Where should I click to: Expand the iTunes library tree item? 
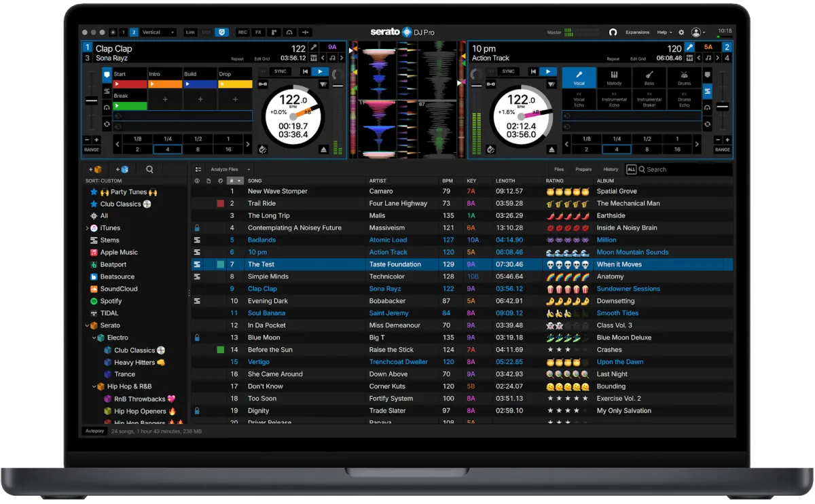(x=87, y=228)
